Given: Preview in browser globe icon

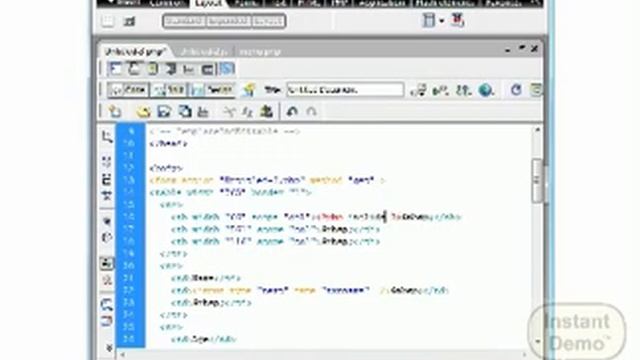Looking at the screenshot, I should coord(486,90).
